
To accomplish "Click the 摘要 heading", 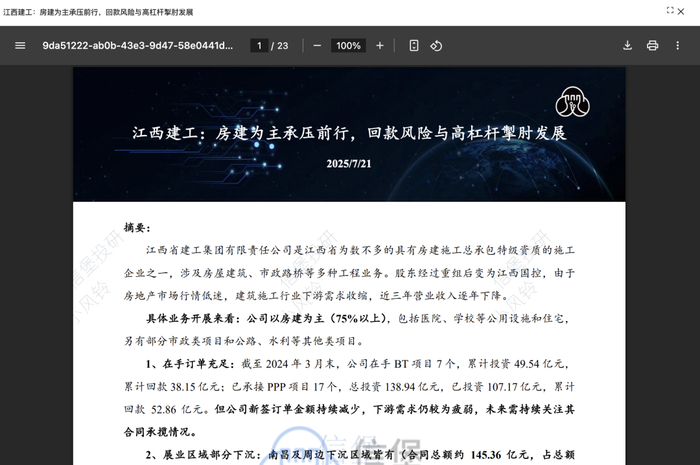I will 137,228.
